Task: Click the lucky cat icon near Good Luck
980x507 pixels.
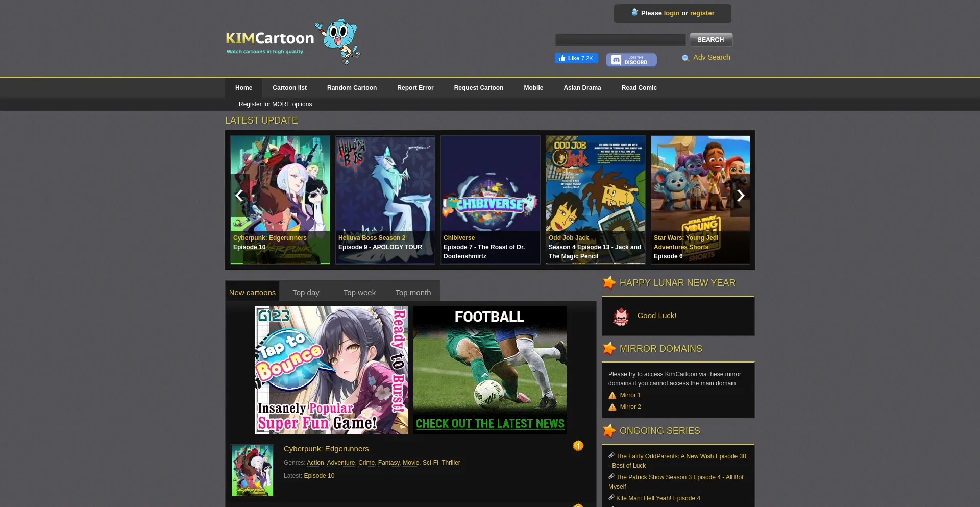Action: [621, 317]
